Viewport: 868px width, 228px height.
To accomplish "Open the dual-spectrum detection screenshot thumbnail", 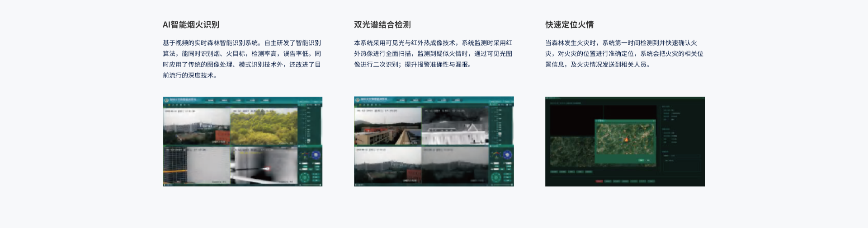I will (x=434, y=141).
